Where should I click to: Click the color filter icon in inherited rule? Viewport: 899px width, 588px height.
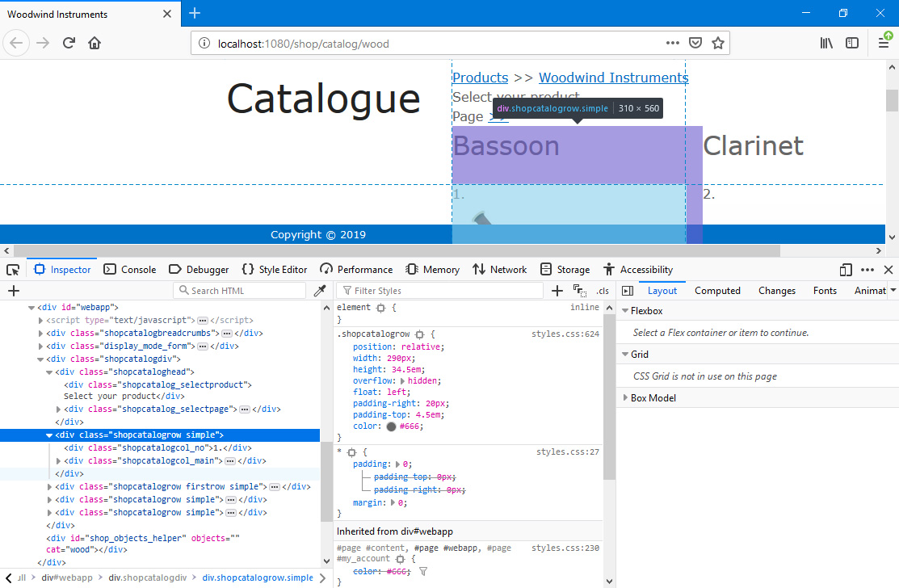[423, 572]
